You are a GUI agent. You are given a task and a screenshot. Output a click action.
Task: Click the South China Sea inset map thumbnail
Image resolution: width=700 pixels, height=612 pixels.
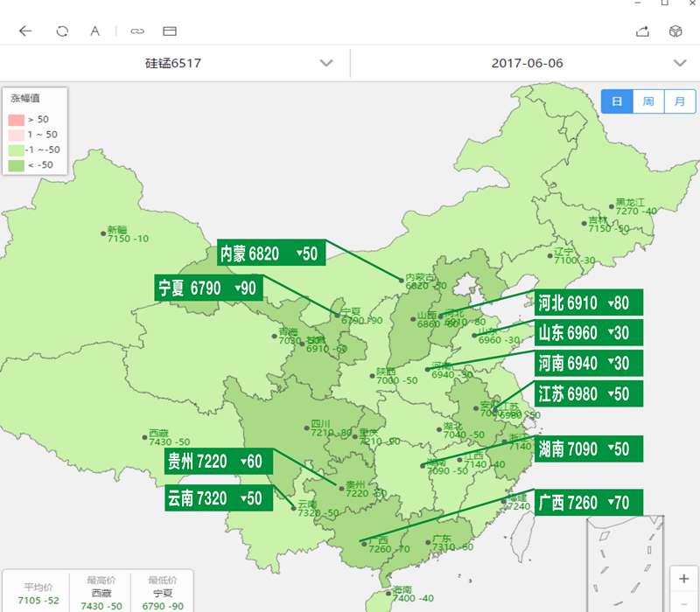[625, 563]
